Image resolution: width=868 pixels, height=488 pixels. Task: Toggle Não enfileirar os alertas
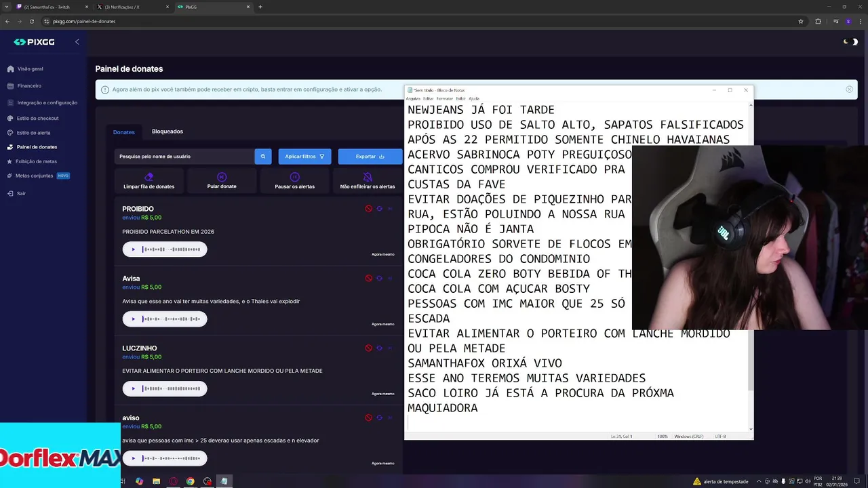(x=368, y=181)
